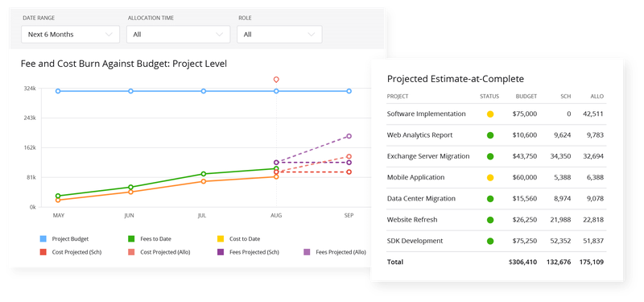Open the Website Refresh project row
This screenshot has width=644, height=302.
(497, 220)
